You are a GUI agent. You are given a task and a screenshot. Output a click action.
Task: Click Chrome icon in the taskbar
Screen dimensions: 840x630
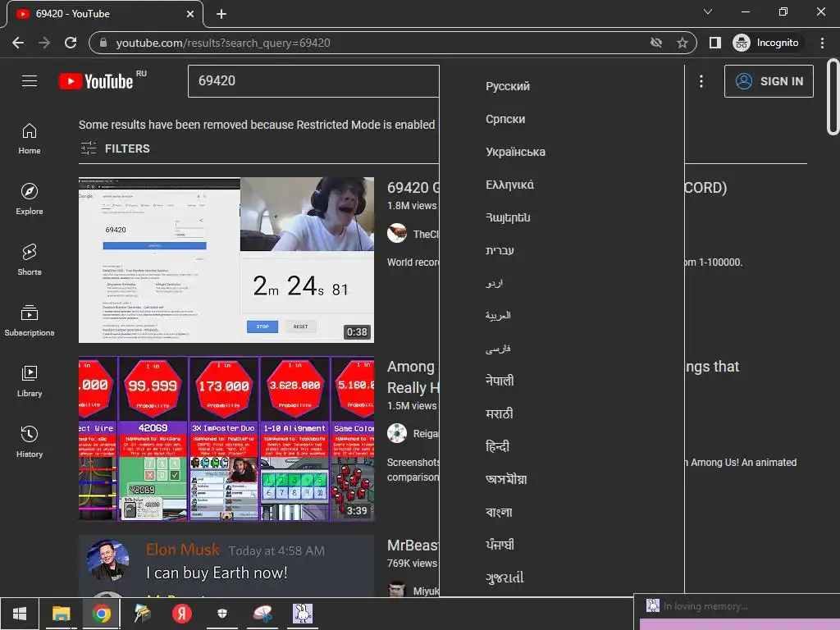coord(101,614)
